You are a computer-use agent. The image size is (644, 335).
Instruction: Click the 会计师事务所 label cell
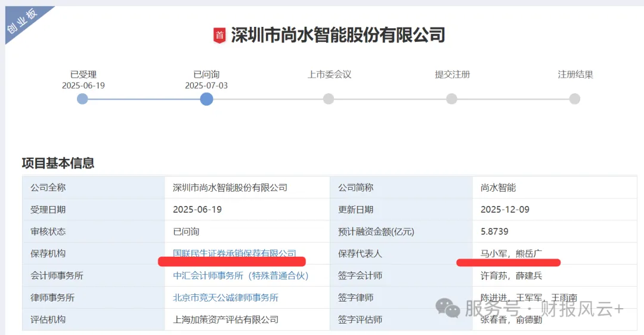click(x=94, y=276)
